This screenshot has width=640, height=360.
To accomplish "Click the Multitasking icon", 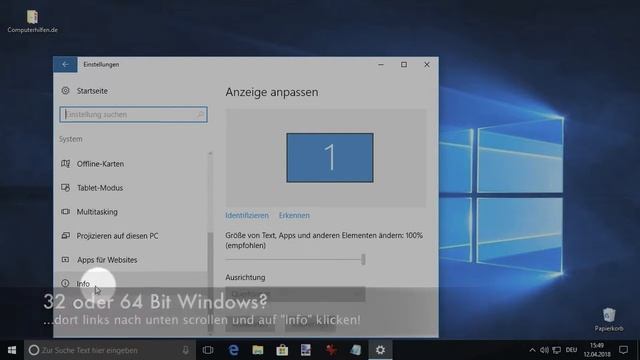I will pyautogui.click(x=65, y=211).
